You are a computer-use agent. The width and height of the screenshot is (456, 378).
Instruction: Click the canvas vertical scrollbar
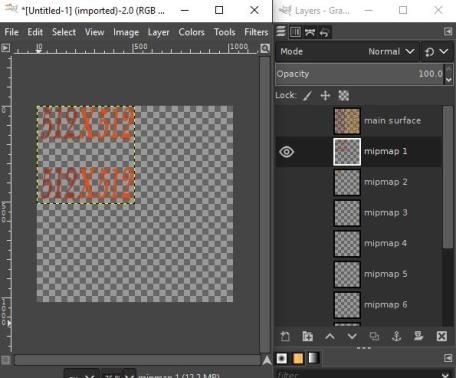tap(265, 204)
